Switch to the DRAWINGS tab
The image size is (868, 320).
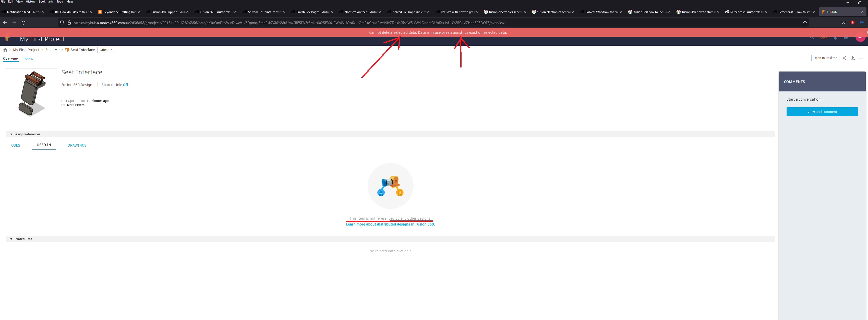77,145
